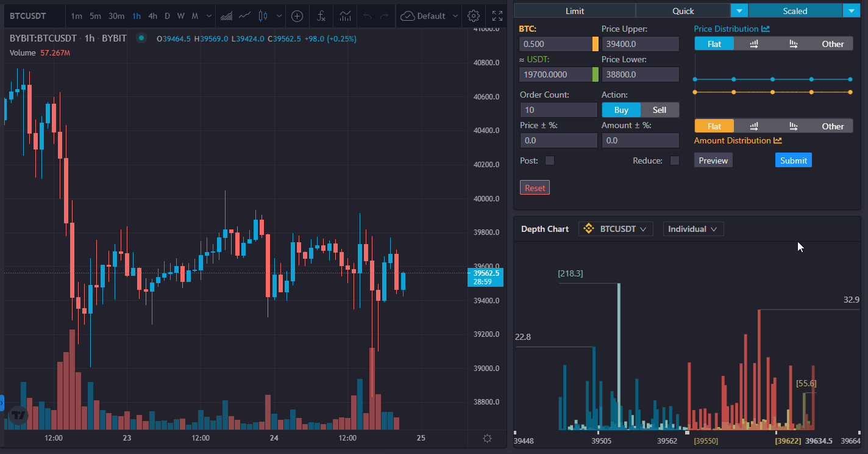Tick the Reduce checkbox

(x=675, y=160)
